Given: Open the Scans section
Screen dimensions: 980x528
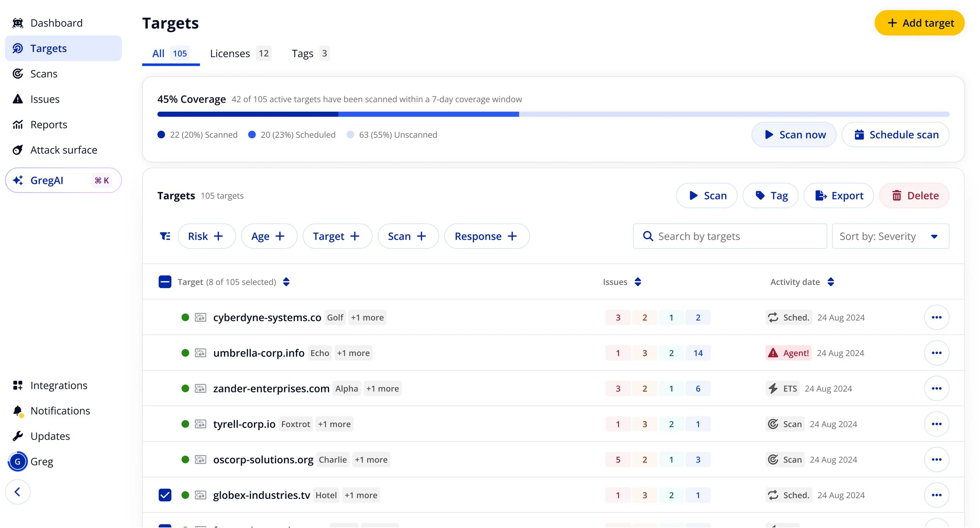Looking at the screenshot, I should [44, 73].
